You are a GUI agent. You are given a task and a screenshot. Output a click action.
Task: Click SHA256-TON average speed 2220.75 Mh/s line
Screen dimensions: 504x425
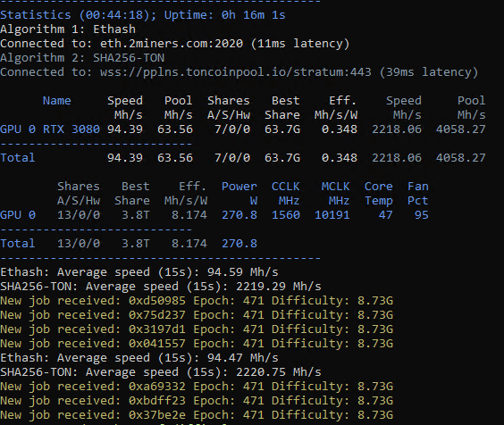click(161, 372)
